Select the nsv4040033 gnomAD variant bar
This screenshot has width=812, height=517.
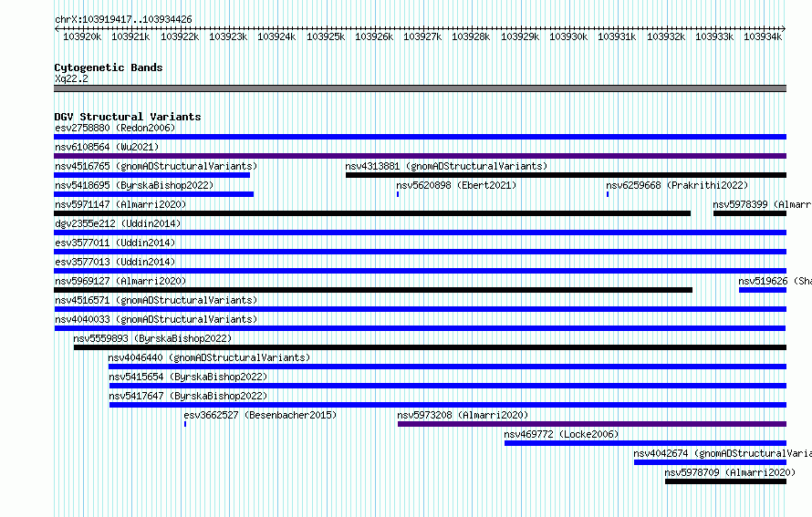click(420, 328)
